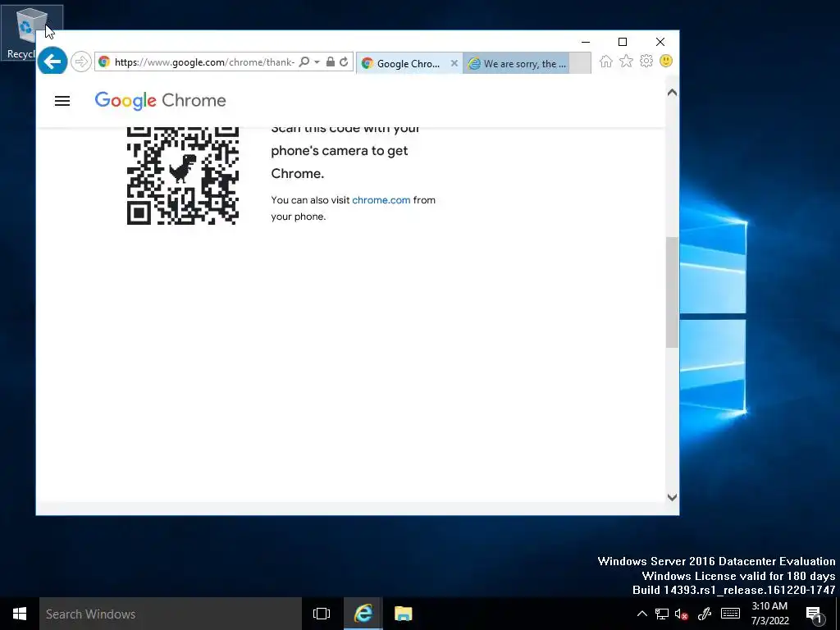Click the URL address field
Screen dimensions: 840x630
pos(204,62)
